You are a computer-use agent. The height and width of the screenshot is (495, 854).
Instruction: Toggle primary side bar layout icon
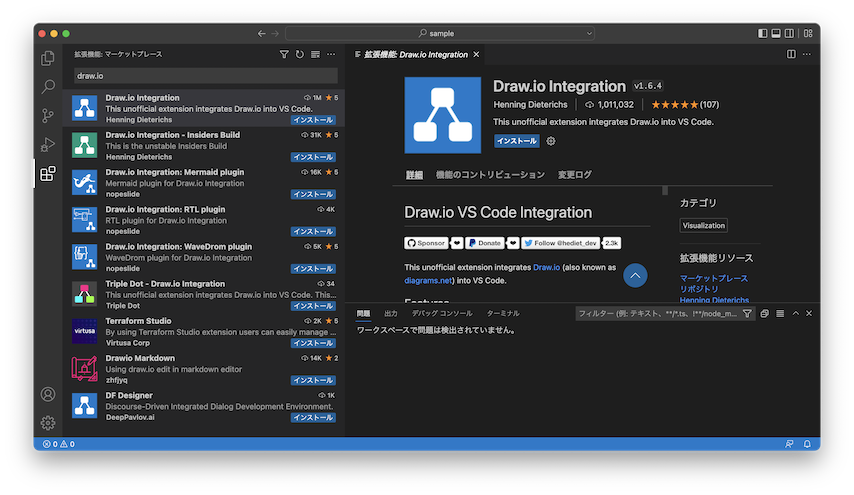pyautogui.click(x=762, y=34)
